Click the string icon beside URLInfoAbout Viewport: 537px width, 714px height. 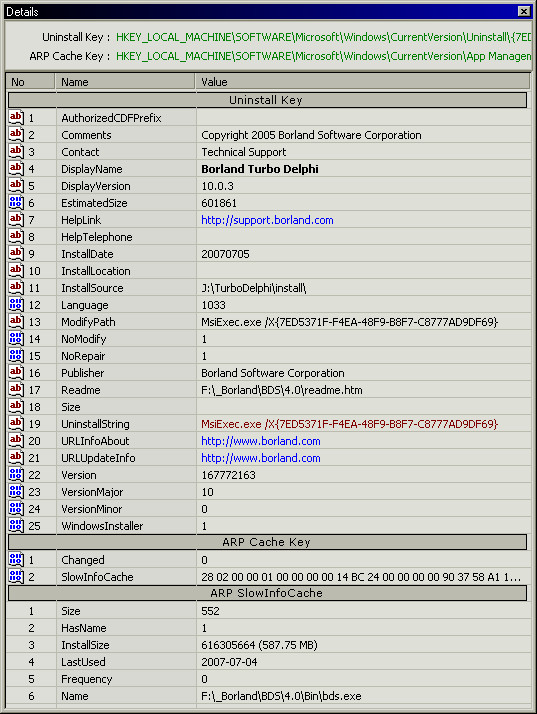click(x=16, y=440)
